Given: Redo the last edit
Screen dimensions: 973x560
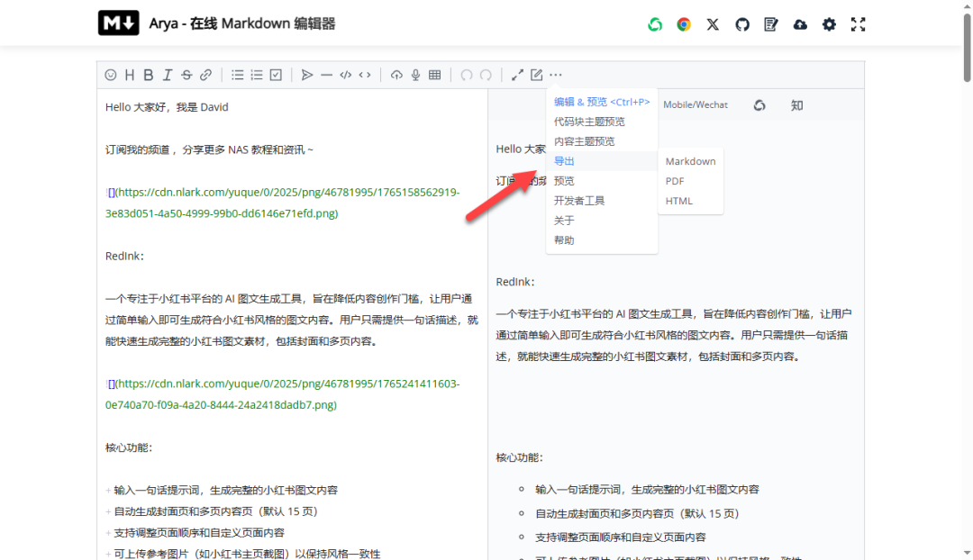Looking at the screenshot, I should point(486,75).
